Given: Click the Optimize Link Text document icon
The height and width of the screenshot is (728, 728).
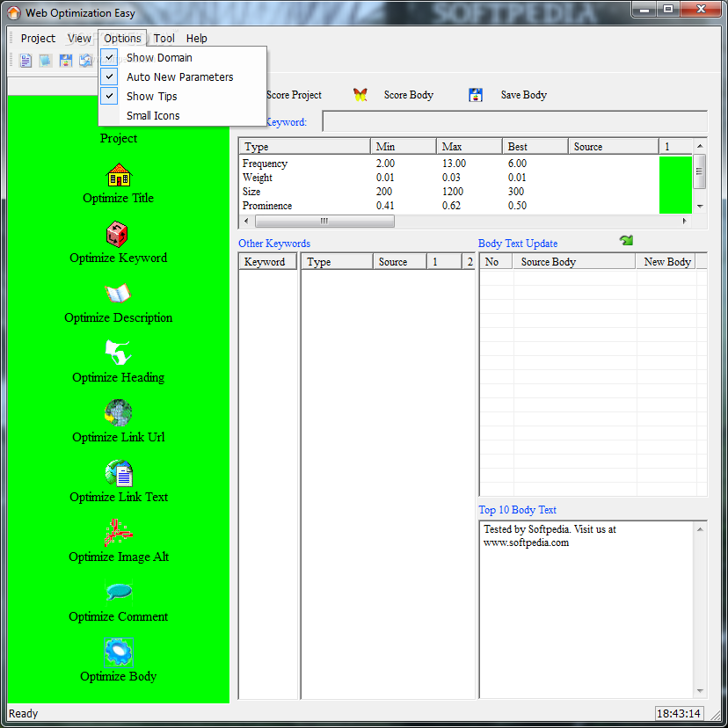Looking at the screenshot, I should tap(119, 473).
